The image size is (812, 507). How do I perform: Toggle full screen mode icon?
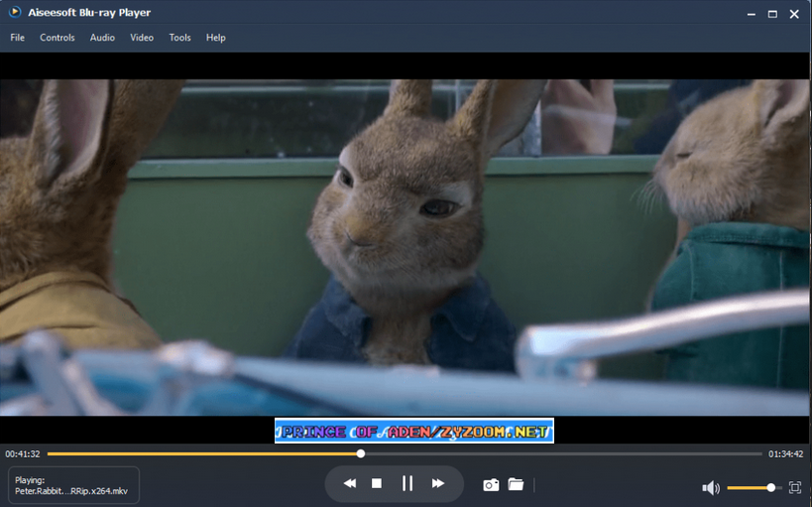click(795, 487)
